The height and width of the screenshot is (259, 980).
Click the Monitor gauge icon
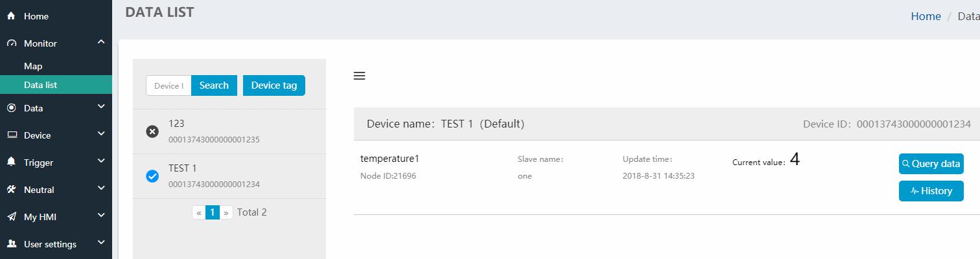pos(11,43)
